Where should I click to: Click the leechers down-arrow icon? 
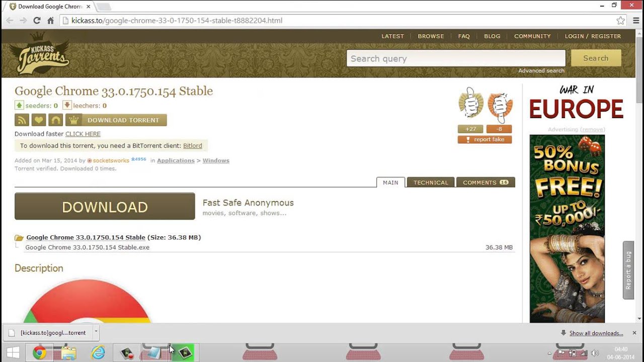67,105
